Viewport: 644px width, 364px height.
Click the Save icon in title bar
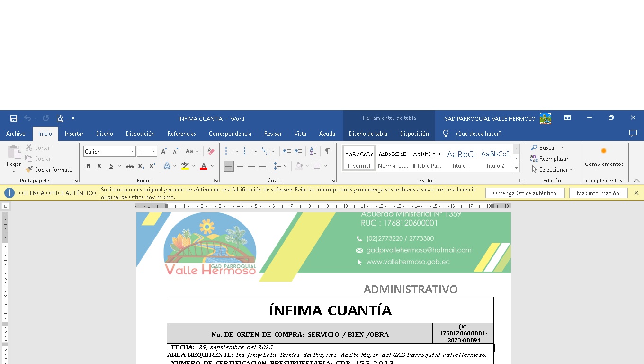coord(14,118)
